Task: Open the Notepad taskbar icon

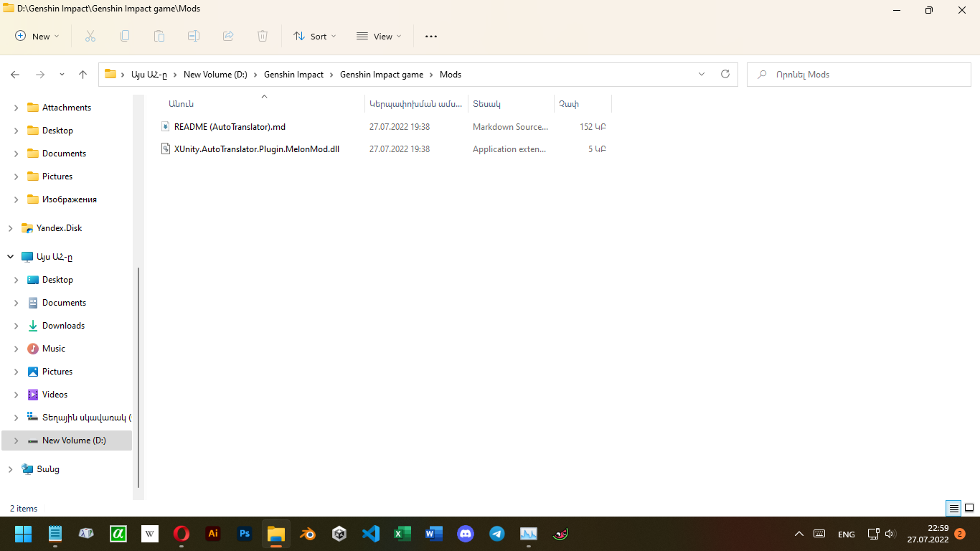Action: 55,534
